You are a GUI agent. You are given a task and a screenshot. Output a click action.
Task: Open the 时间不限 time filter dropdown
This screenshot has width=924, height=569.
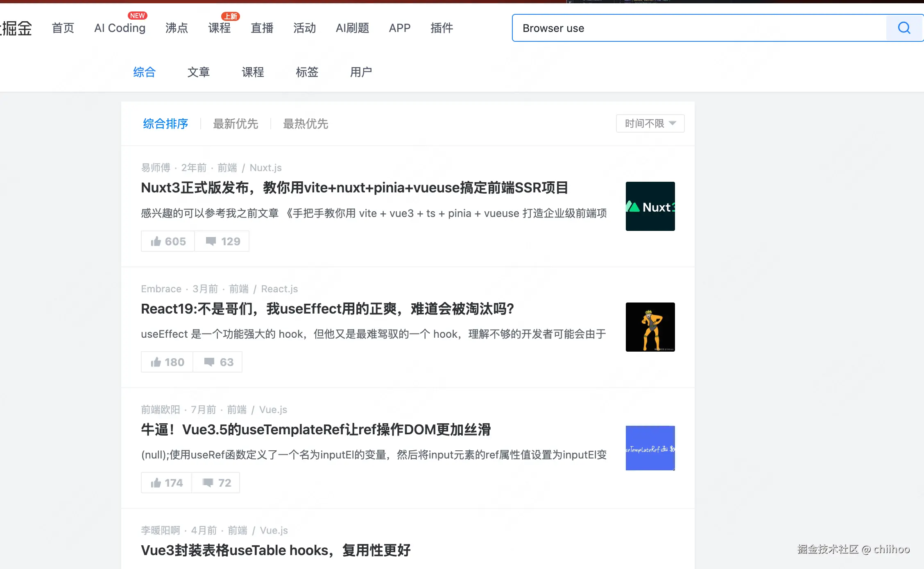tap(650, 123)
